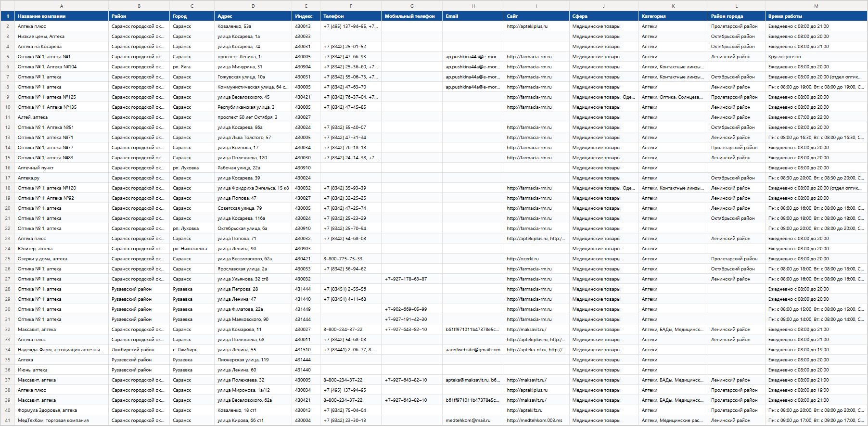Image resolution: width=868 pixels, height=434 pixels.
Task: Select the "рп. Ялга" city cell
Action: point(192,66)
